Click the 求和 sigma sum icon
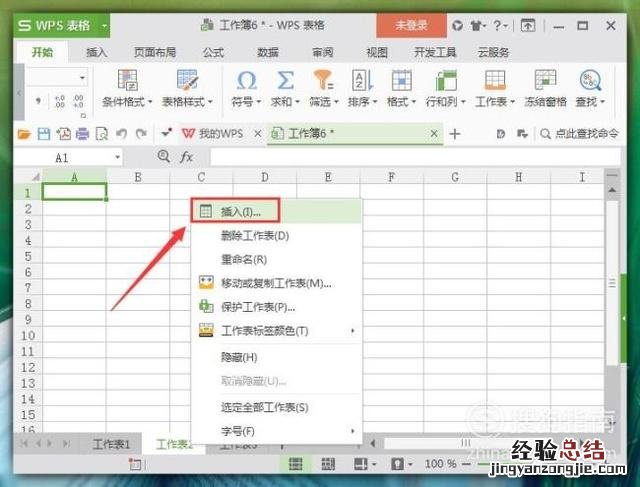This screenshot has height=487, width=640. point(285,81)
